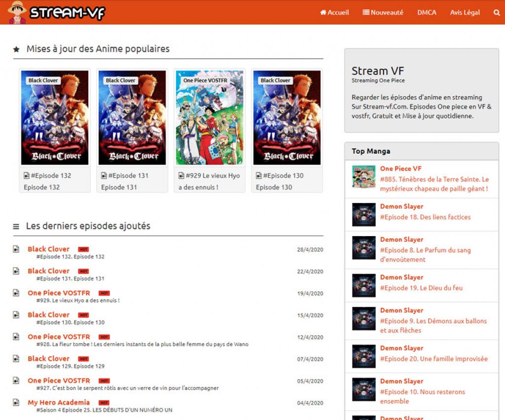Click the file icon beside #Episode 132 card
Screen dimensions: 505x420
tap(27, 175)
